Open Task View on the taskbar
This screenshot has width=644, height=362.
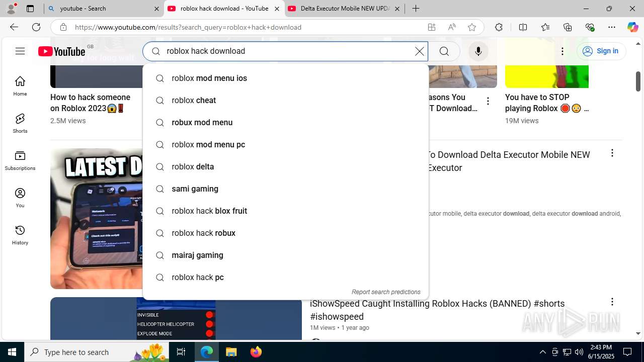(x=181, y=352)
